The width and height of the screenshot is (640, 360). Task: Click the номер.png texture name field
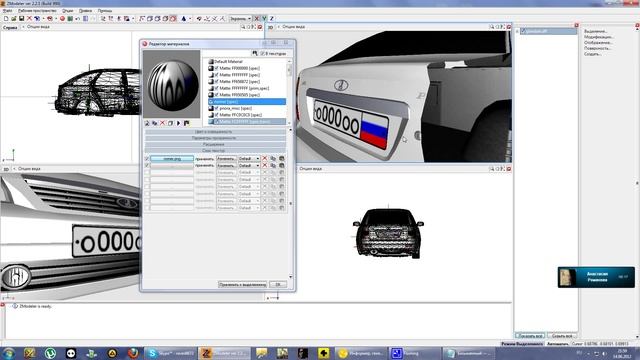(172, 158)
